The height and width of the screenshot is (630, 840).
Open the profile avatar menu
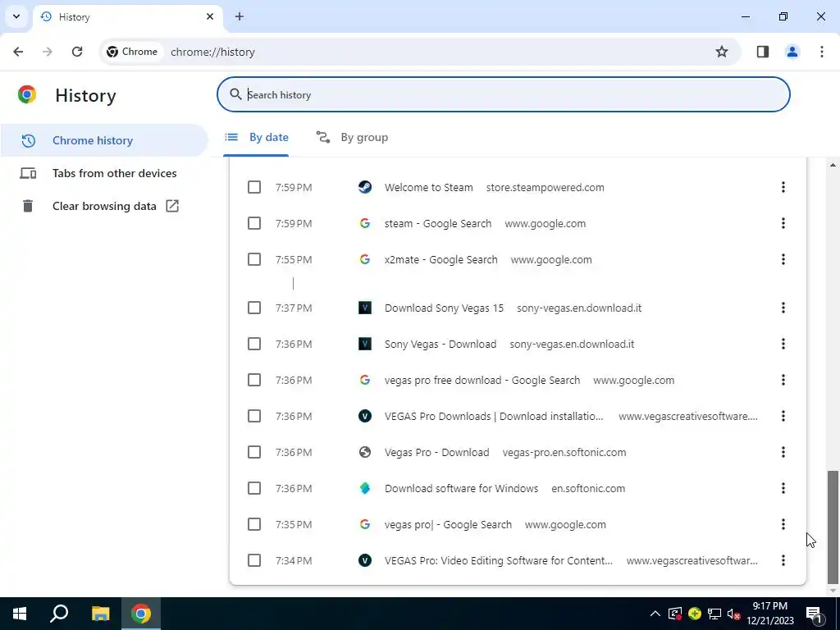click(x=792, y=52)
